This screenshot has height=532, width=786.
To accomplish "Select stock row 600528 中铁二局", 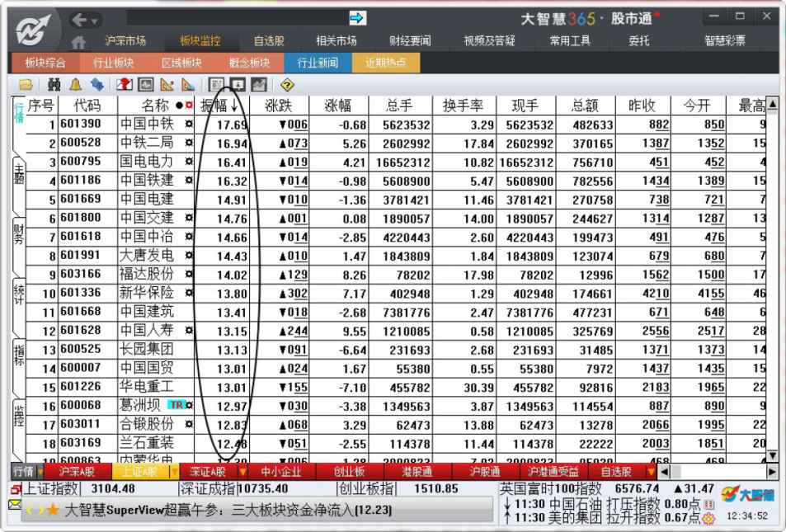I will (396, 144).
